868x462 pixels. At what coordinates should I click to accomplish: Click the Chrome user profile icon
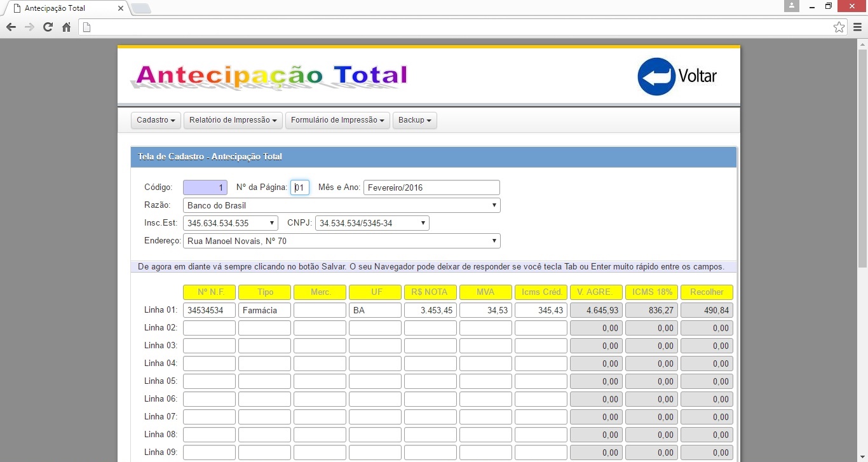click(791, 6)
